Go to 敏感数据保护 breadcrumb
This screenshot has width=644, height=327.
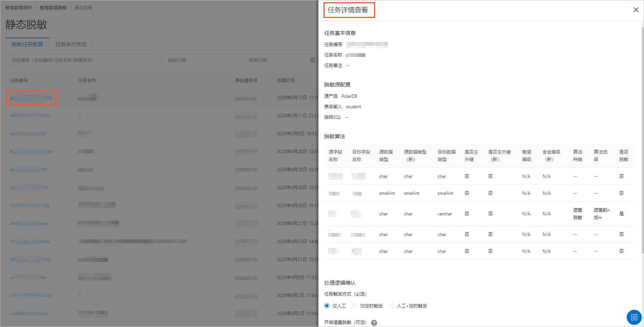19,7
